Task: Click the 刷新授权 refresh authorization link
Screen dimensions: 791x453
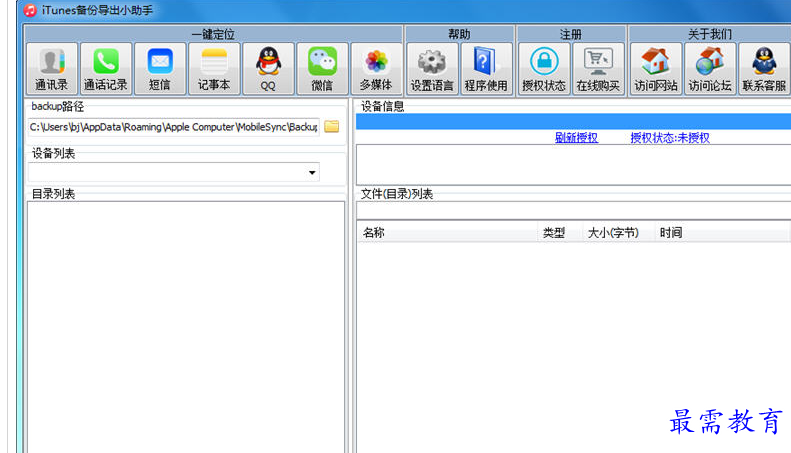Action: point(576,138)
